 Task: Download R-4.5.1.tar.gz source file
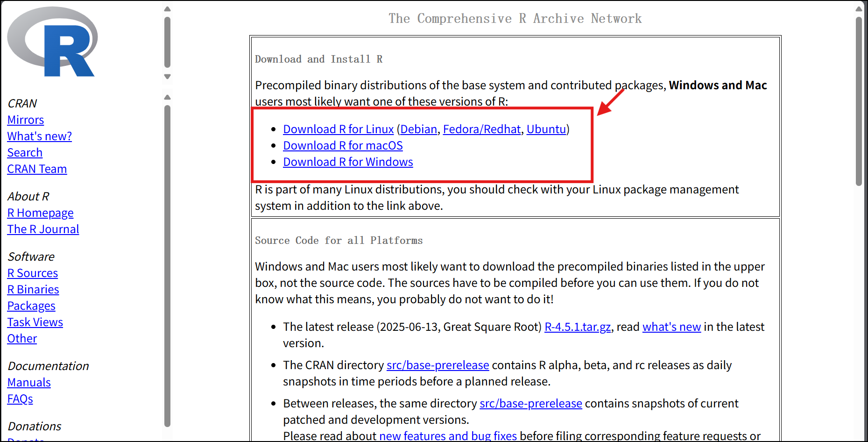pyautogui.click(x=578, y=327)
